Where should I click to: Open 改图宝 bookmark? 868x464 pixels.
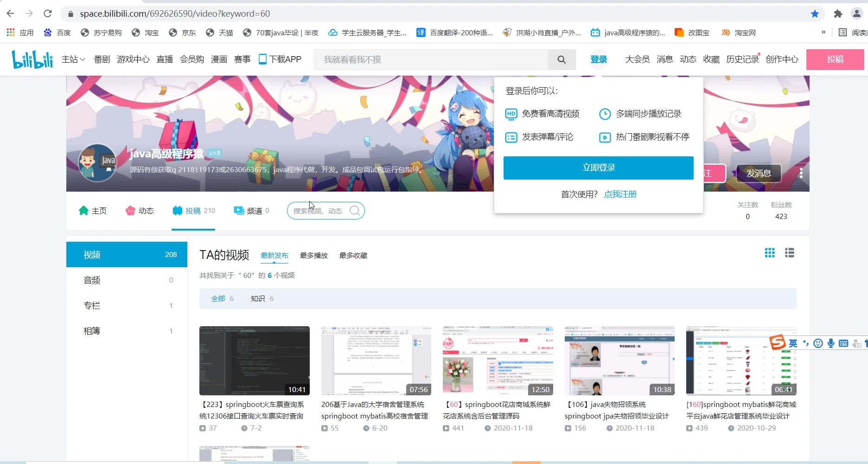tap(692, 32)
